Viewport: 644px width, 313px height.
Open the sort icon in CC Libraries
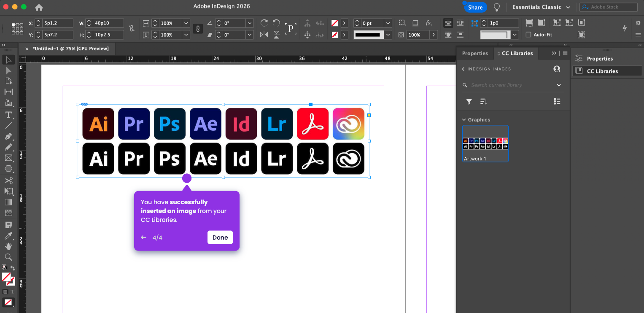483,101
